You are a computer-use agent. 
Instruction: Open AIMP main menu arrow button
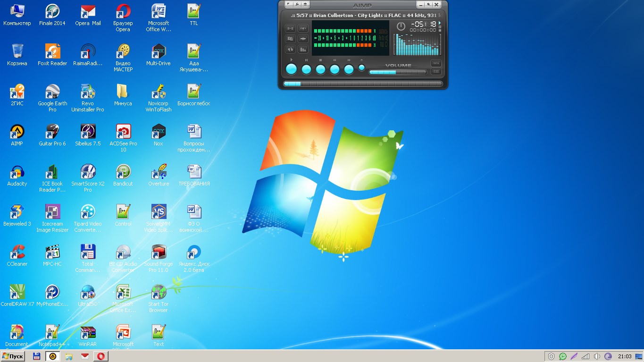[x=288, y=5]
